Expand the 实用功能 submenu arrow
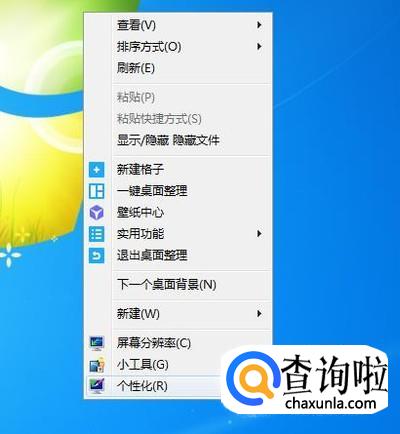 pos(259,234)
